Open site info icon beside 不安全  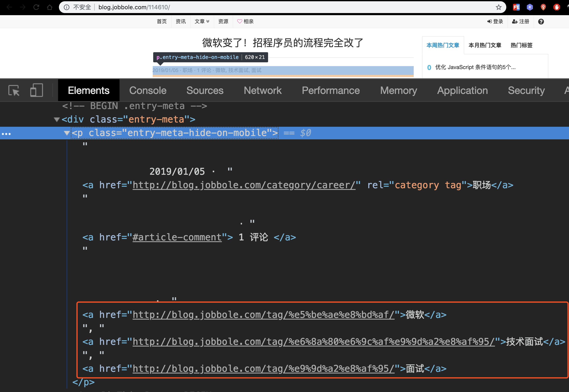tap(66, 7)
